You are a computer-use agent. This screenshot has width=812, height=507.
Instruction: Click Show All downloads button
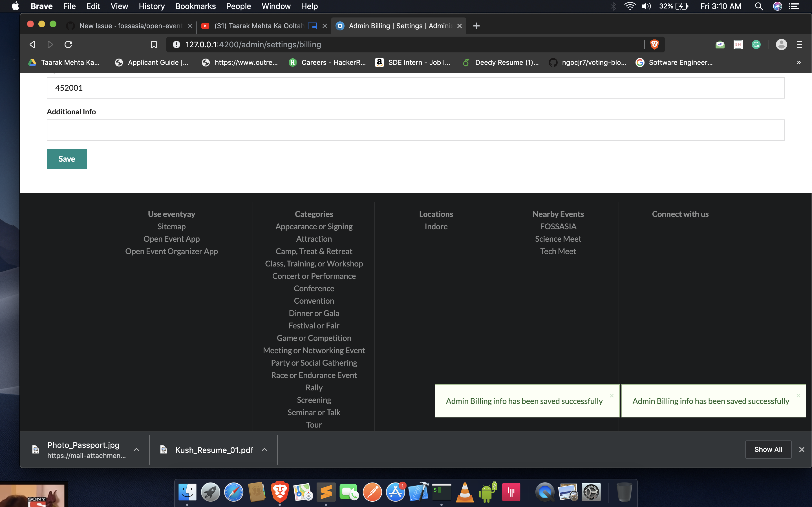768,449
